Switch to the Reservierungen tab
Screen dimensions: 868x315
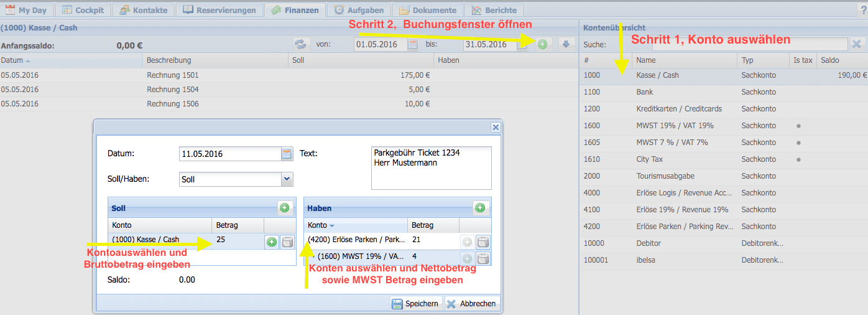pyautogui.click(x=219, y=10)
